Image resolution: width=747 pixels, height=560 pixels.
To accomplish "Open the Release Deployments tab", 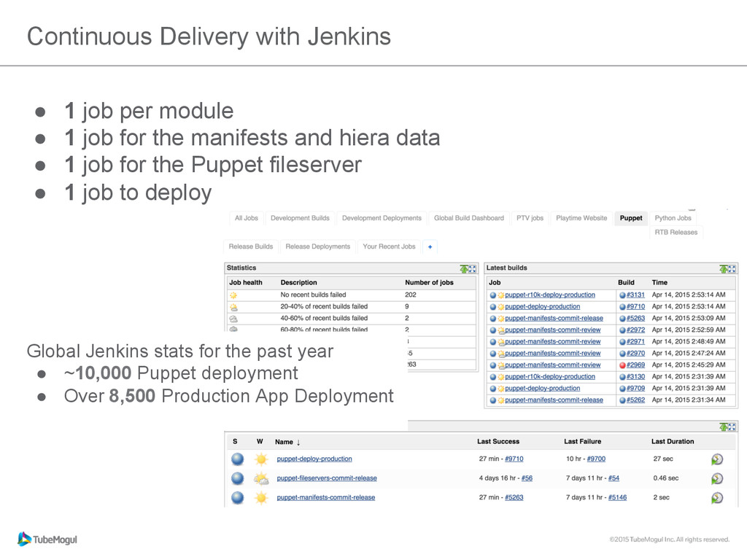I will (318, 246).
